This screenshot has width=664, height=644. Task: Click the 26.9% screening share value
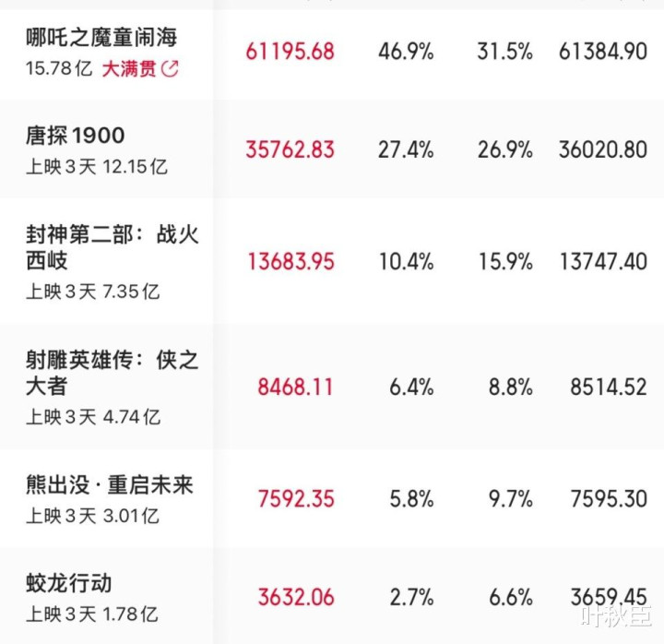504,150
